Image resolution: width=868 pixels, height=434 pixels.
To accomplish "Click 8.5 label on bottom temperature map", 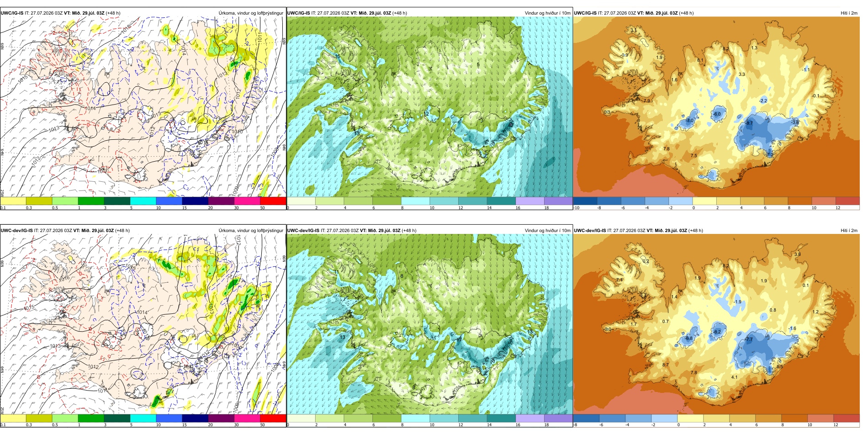I will 779,366.
